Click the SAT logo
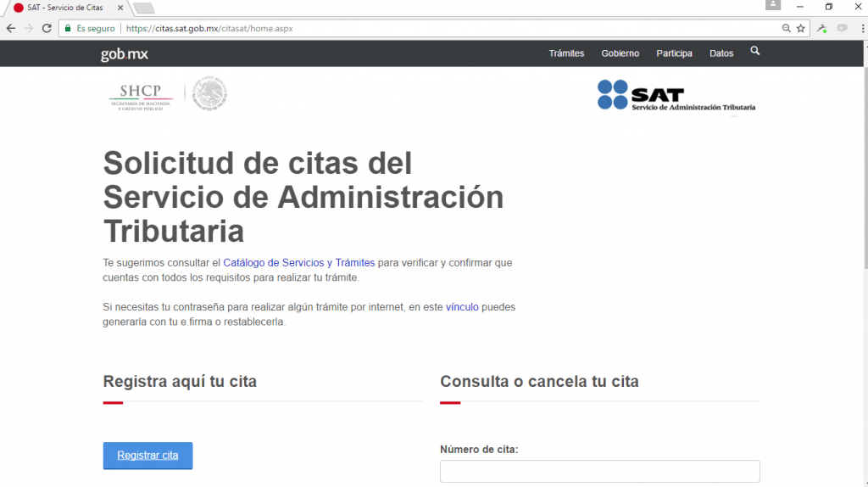This screenshot has width=868, height=487. (x=676, y=95)
